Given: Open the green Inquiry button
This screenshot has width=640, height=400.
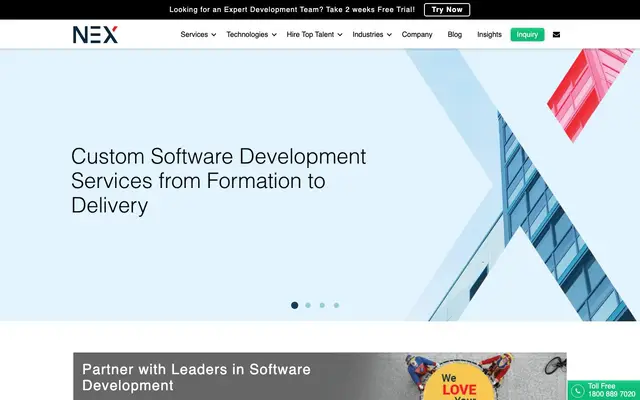Looking at the screenshot, I should coord(527,35).
